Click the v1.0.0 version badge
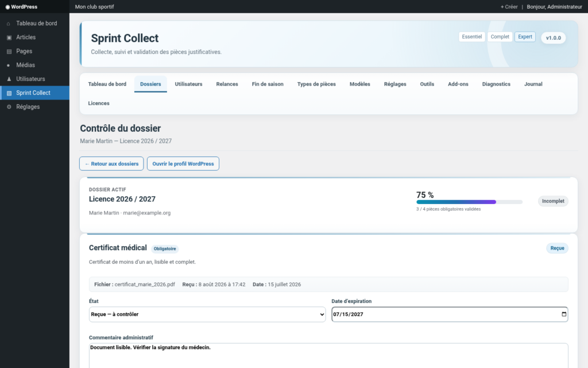 pyautogui.click(x=554, y=38)
